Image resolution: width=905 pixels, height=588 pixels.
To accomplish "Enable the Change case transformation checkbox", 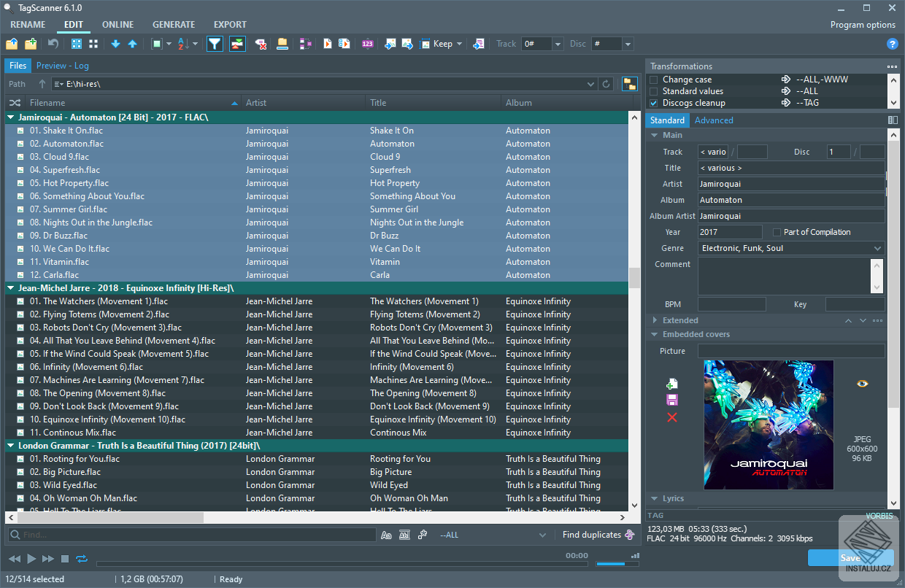I will (654, 80).
